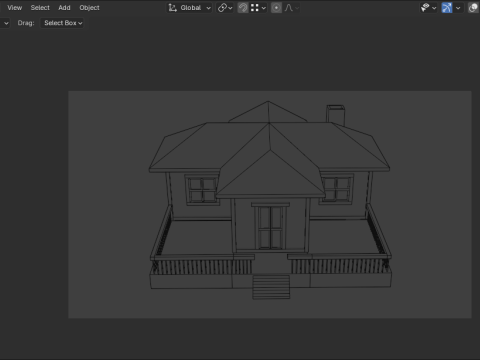This screenshot has height=360, width=480.
Task: Expand gizmo options arrow beside blue button
Action: pos(458,8)
